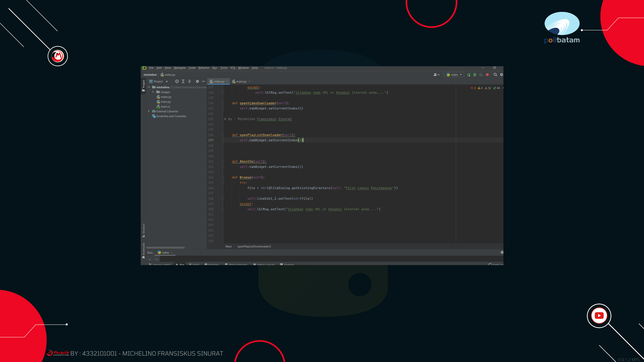Click the Collapse All icon in Project panel
644x362 pixels.
(x=190, y=81)
